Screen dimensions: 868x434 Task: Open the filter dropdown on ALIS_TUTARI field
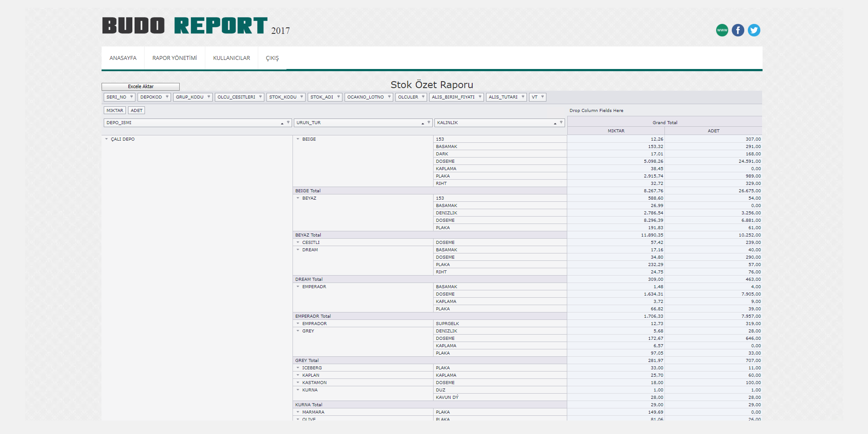(523, 97)
